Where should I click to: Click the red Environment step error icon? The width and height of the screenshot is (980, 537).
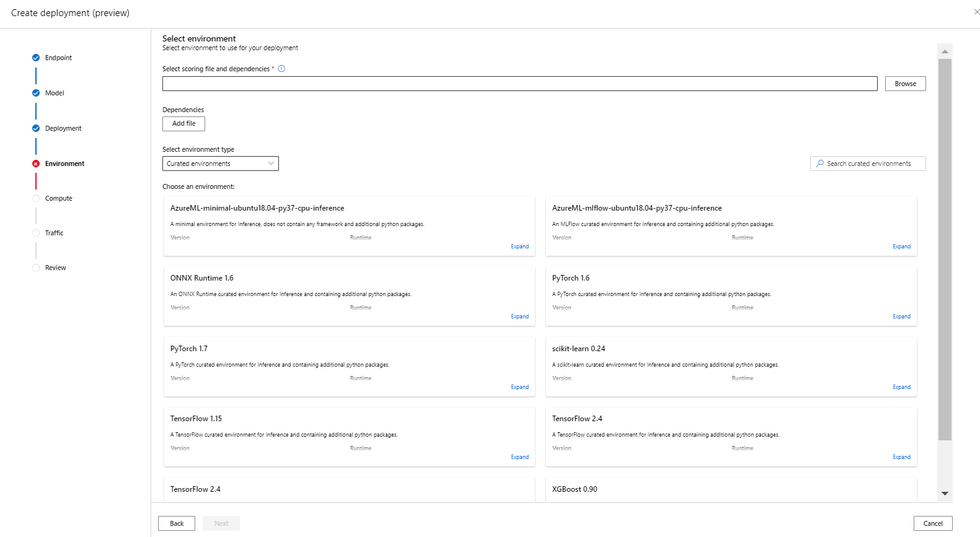pyautogui.click(x=36, y=164)
